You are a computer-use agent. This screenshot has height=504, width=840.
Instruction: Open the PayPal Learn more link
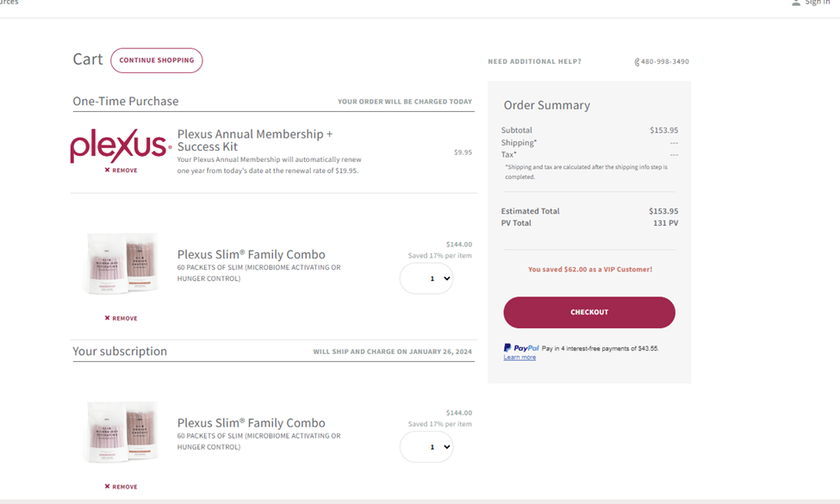pos(520,357)
